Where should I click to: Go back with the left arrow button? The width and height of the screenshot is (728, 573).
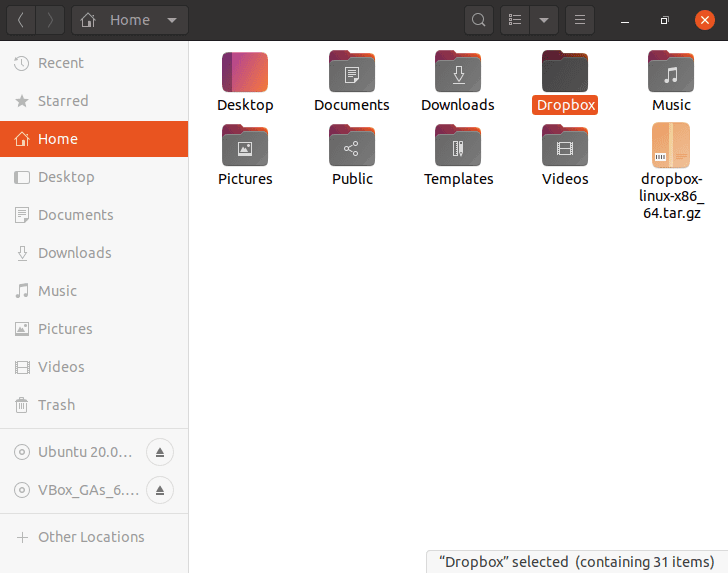(21, 20)
